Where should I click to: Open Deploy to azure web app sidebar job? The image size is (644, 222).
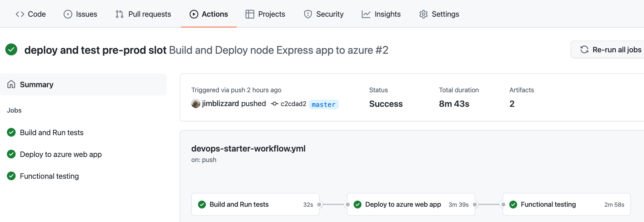pyautogui.click(x=61, y=154)
